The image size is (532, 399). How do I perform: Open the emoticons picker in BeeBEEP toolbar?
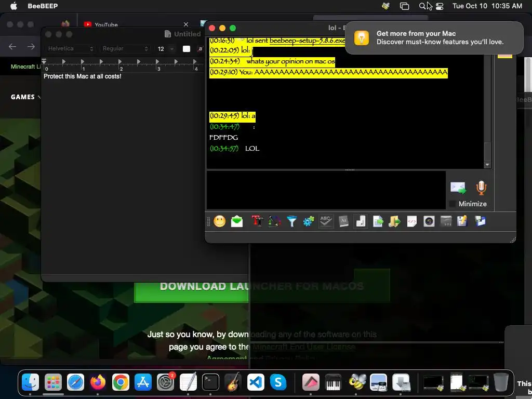(x=220, y=221)
